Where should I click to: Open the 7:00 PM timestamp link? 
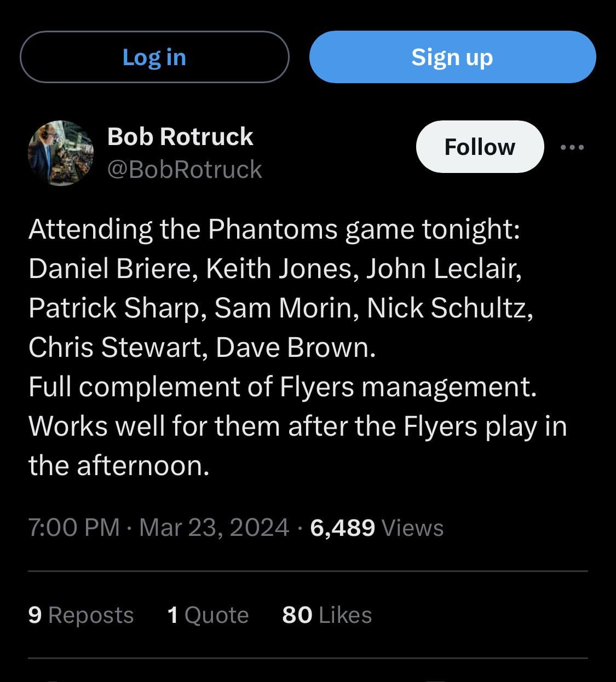(x=74, y=528)
